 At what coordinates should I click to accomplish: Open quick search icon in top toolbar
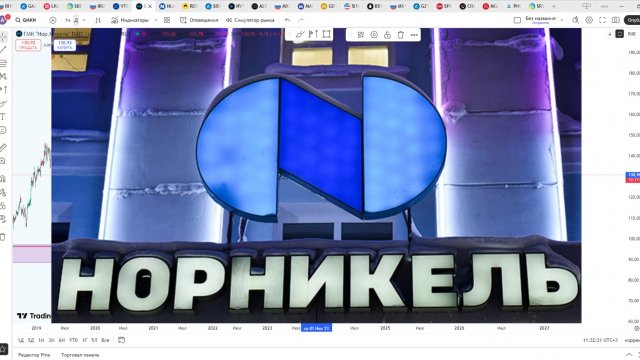point(576,20)
